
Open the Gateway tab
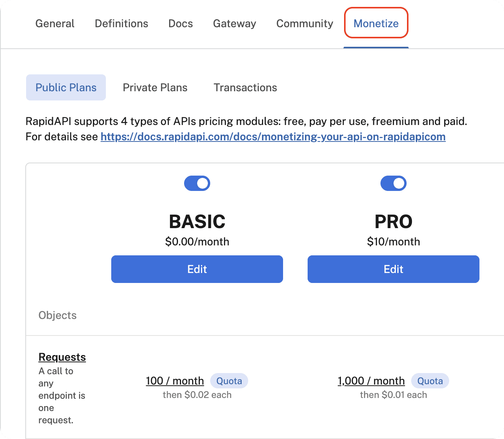234,24
